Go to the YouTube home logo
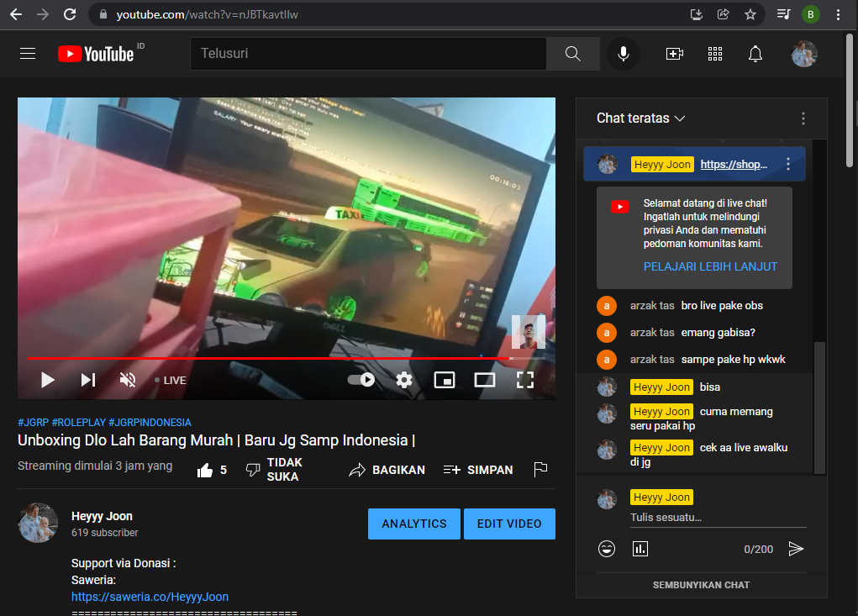The image size is (858, 616). pos(97,54)
